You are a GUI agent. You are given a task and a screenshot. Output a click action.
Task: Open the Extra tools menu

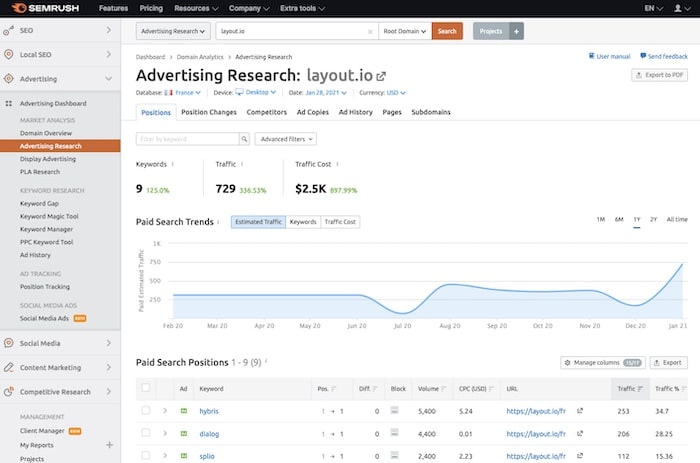pyautogui.click(x=302, y=8)
